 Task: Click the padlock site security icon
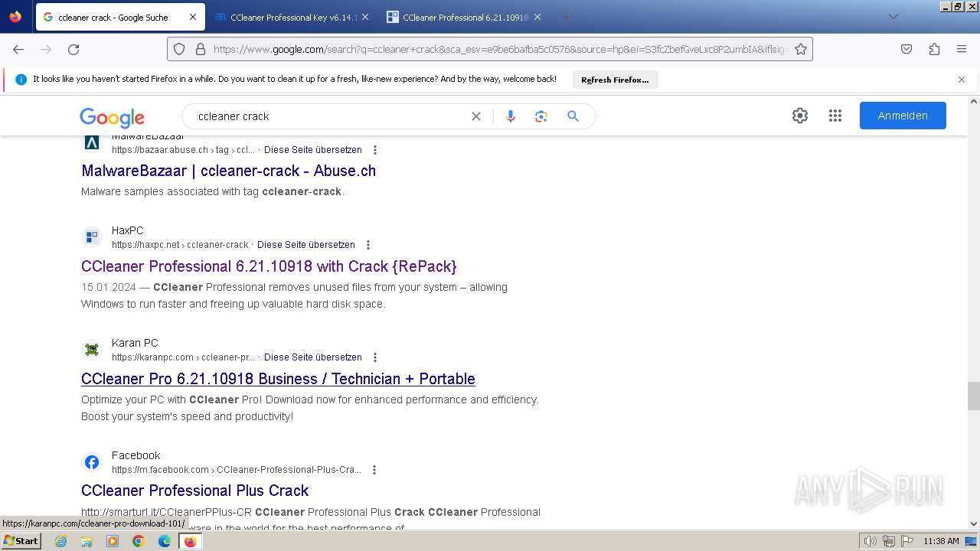click(201, 49)
